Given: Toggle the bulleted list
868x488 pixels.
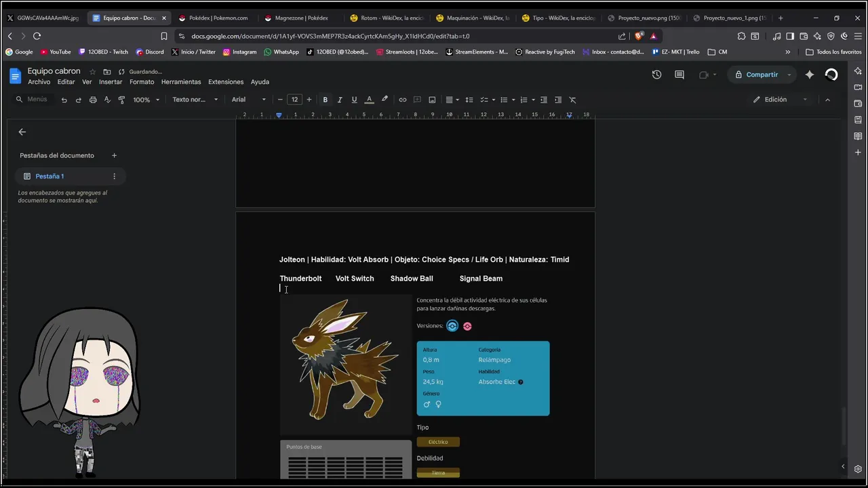Looking at the screenshot, I should click(504, 100).
